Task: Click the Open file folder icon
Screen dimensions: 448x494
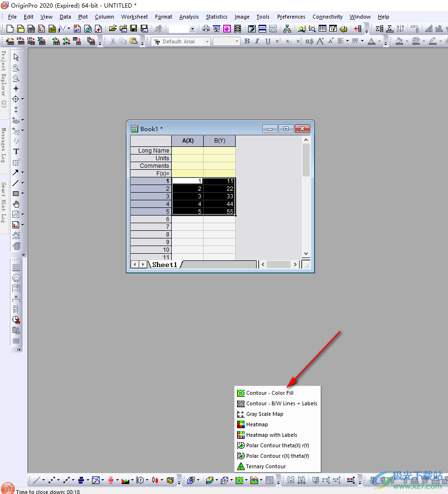Action: 113,29
